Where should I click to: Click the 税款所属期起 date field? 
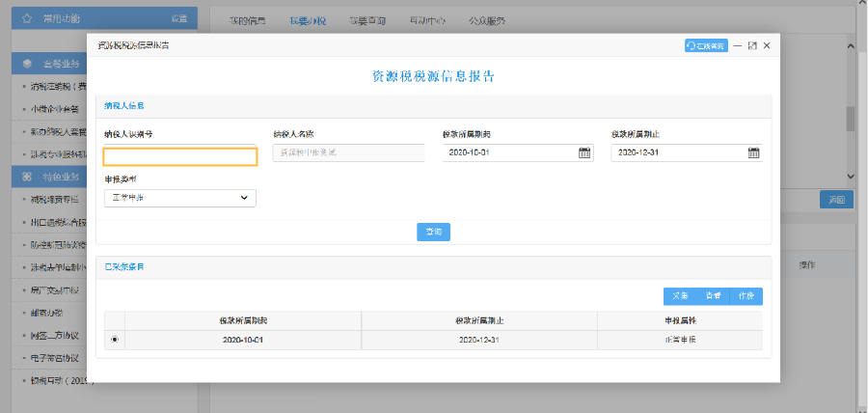coord(509,152)
